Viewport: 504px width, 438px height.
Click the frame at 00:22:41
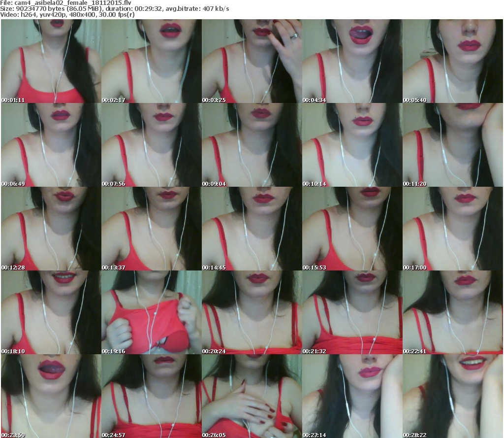(x=453, y=312)
